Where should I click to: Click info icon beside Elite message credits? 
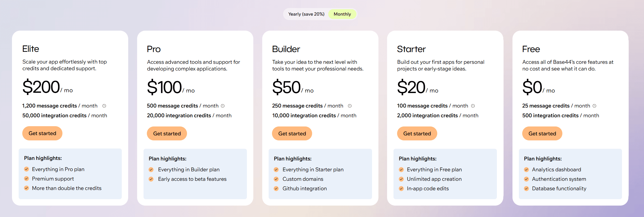[x=104, y=106]
